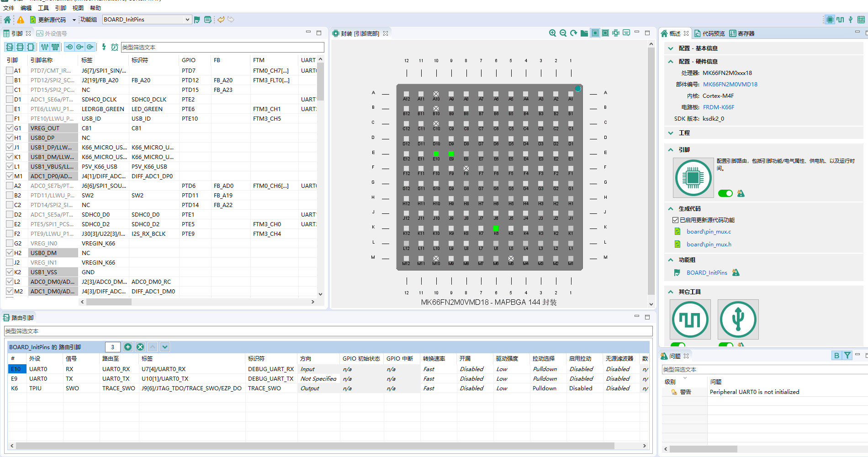
Task: Check the checkbox on pin A1 row
Action: click(x=10, y=70)
